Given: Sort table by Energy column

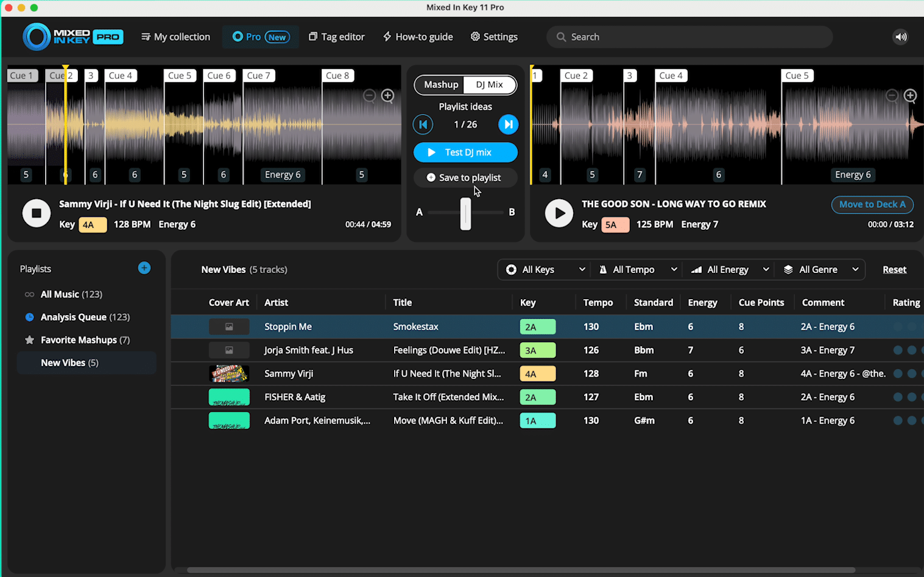Looking at the screenshot, I should point(703,303).
